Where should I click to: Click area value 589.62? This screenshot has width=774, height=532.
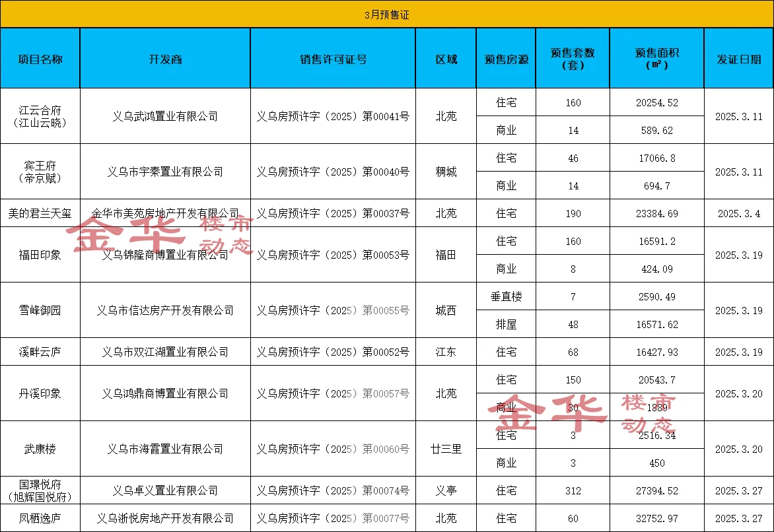click(657, 130)
